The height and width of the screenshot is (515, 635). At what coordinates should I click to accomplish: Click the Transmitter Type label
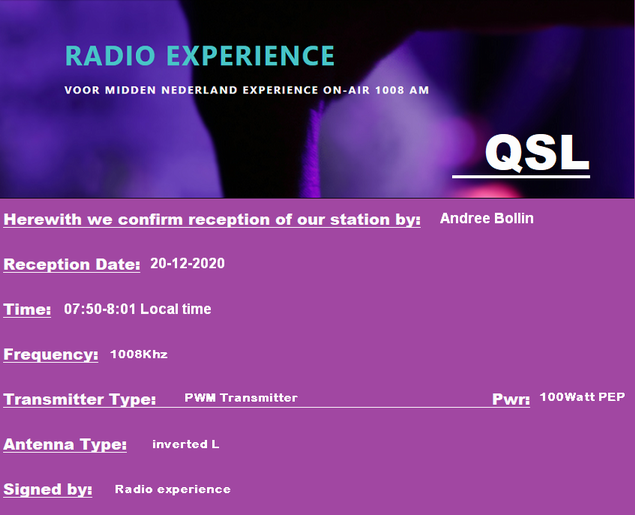[80, 399]
